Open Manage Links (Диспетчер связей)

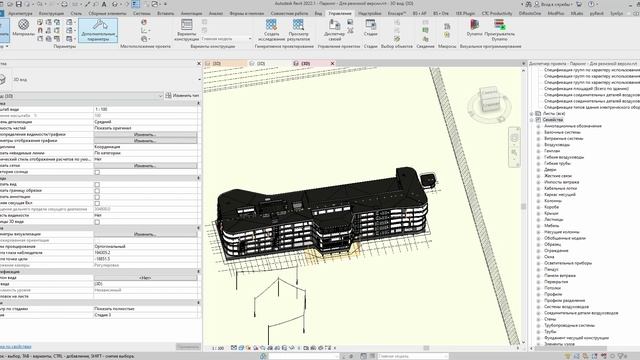pos(334,30)
